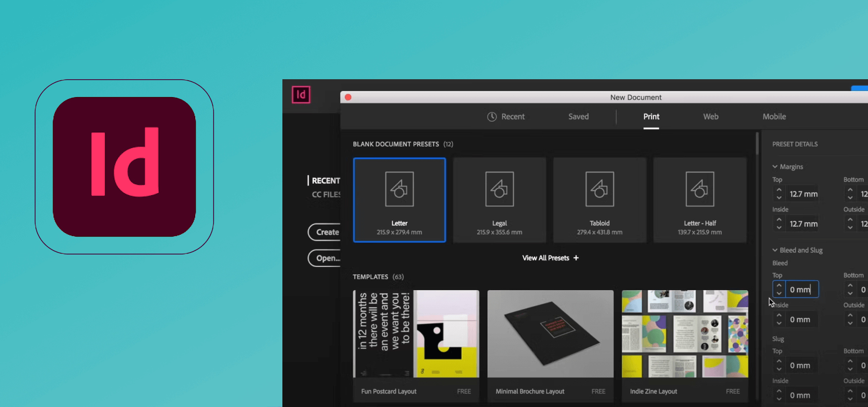Decrease Slug Top value with down arrow
Image resolution: width=868 pixels, height=407 pixels.
[x=779, y=369]
